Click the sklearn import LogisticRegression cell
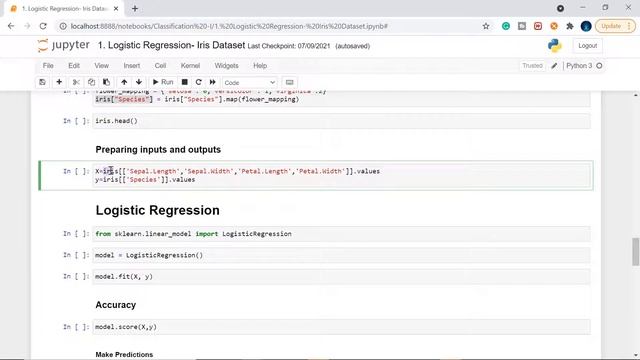This screenshot has height=360, width=640. tap(341, 234)
